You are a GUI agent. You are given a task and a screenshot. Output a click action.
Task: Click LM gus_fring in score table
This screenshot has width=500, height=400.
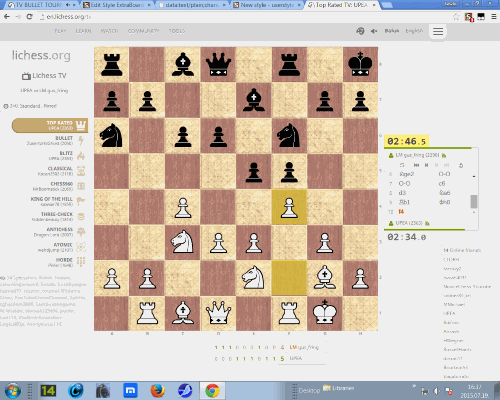pos(304,347)
